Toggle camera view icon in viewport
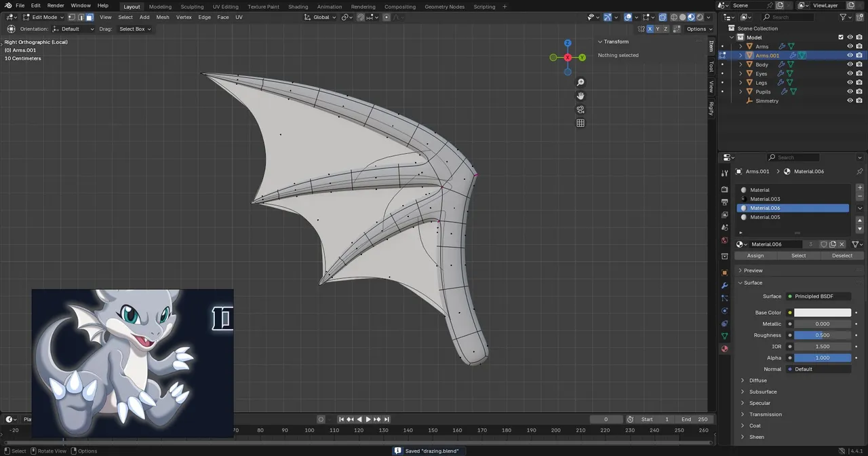This screenshot has width=868, height=456. [x=580, y=109]
